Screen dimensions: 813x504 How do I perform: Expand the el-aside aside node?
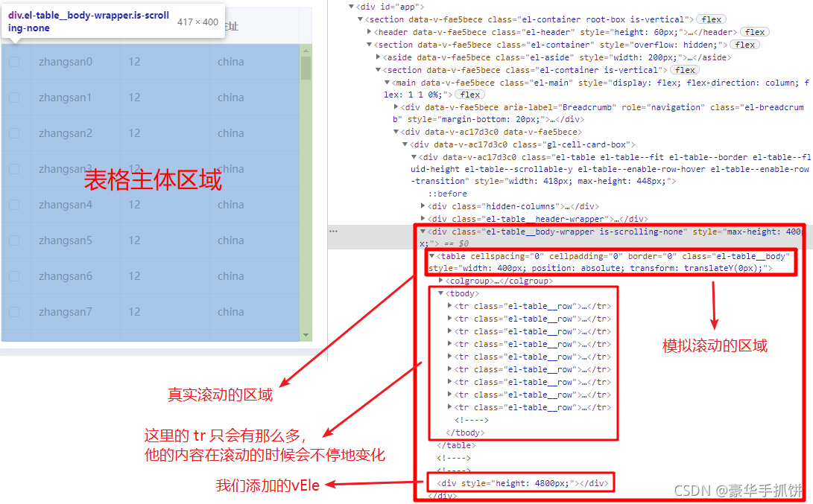coord(378,57)
